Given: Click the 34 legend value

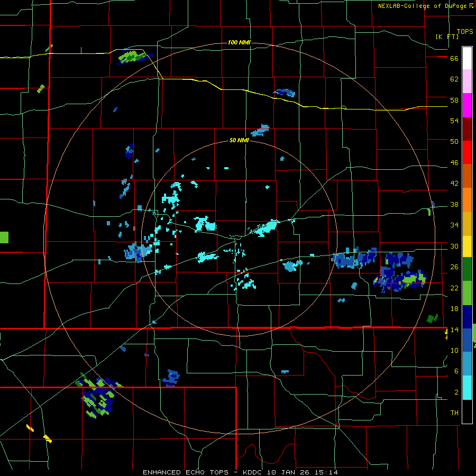Looking at the screenshot, I should pyautogui.click(x=454, y=225).
